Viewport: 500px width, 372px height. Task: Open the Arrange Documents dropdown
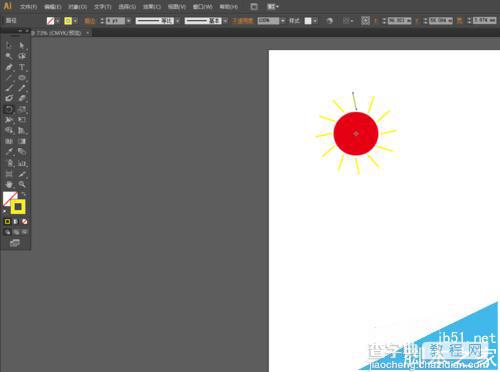[x=273, y=6]
